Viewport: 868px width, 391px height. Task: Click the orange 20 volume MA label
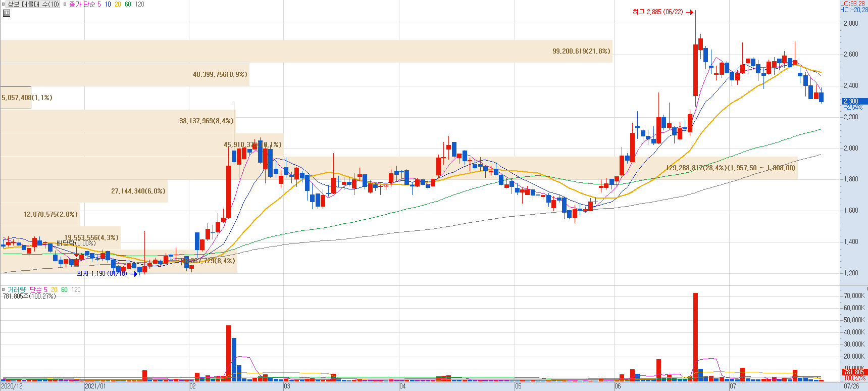tap(54, 289)
